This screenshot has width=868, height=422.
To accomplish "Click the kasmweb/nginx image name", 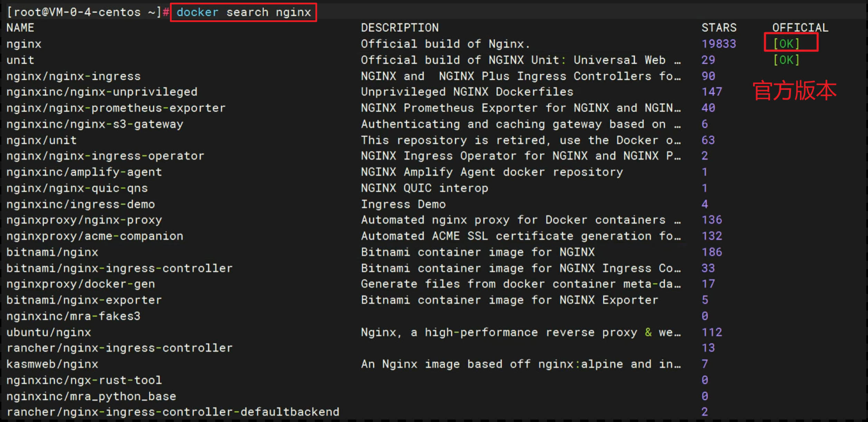I will coord(52,364).
